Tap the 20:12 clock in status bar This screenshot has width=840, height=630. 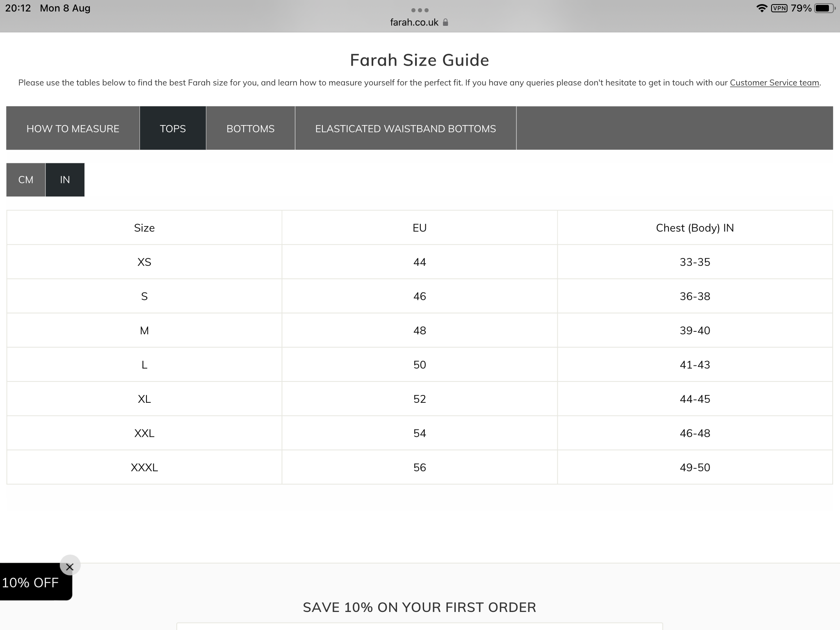pos(18,8)
